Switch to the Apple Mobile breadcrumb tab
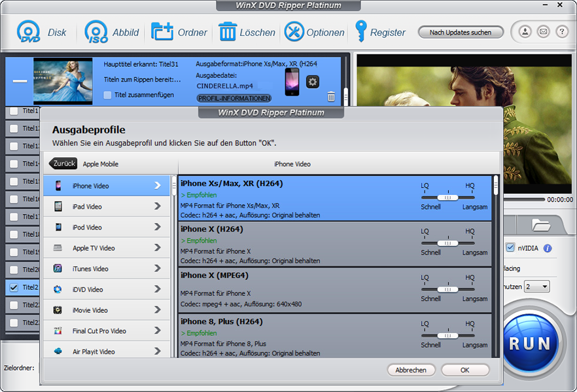 99,164
